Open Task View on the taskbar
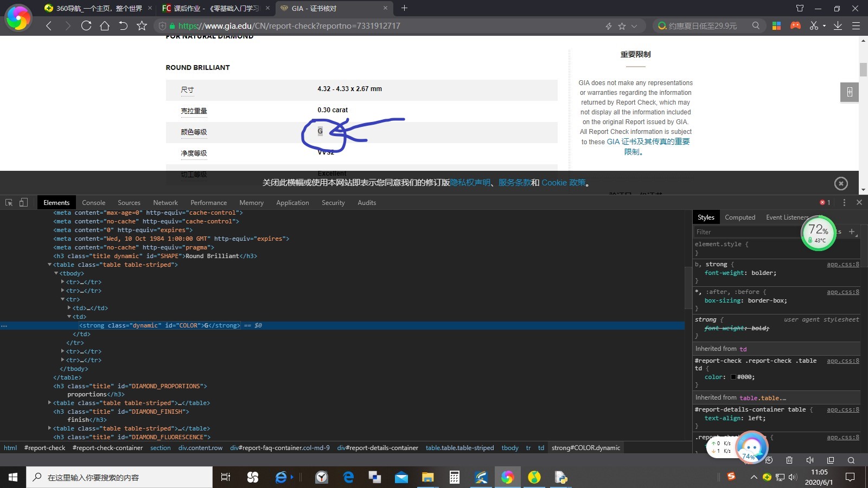Image resolution: width=868 pixels, height=488 pixels. [x=226, y=477]
